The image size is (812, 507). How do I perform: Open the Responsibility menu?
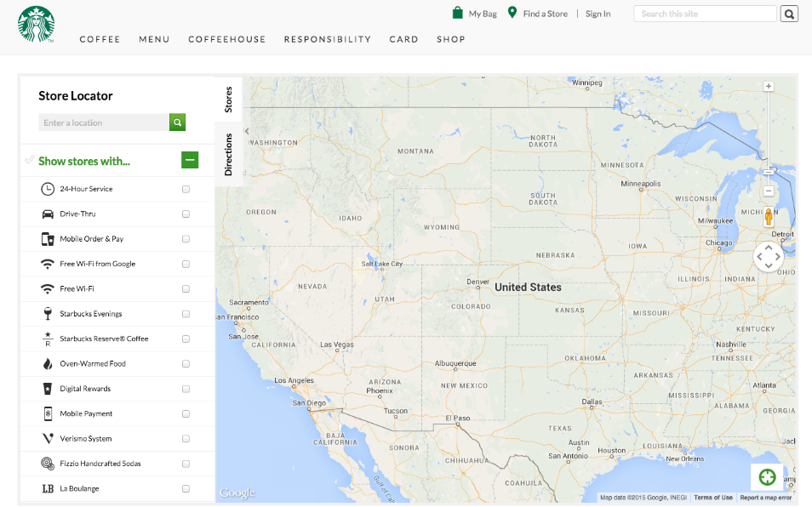click(328, 39)
